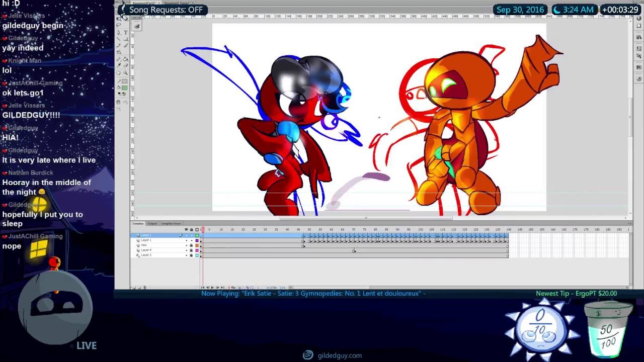Select the Rectangle shape tool
The image size is (644, 362).
(126, 39)
